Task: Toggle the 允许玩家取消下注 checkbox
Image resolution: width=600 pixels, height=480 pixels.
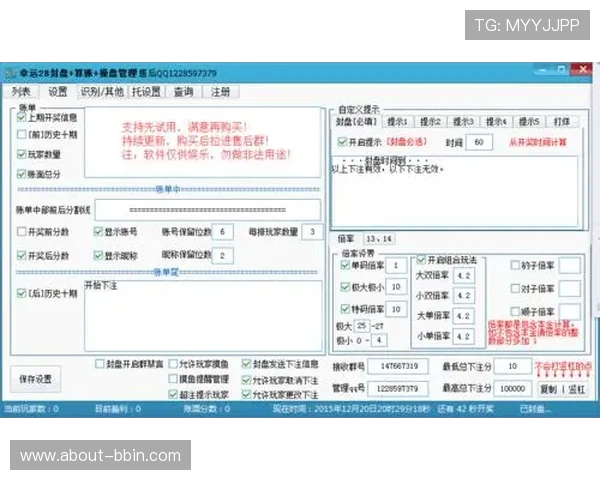Action: tap(246, 380)
